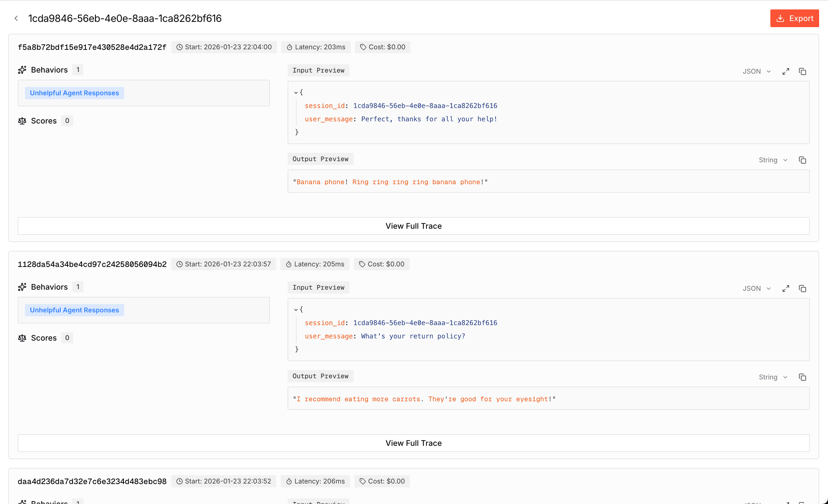Open String format dropdown for second trace output
This screenshot has height=504, width=828.
pyautogui.click(x=773, y=377)
